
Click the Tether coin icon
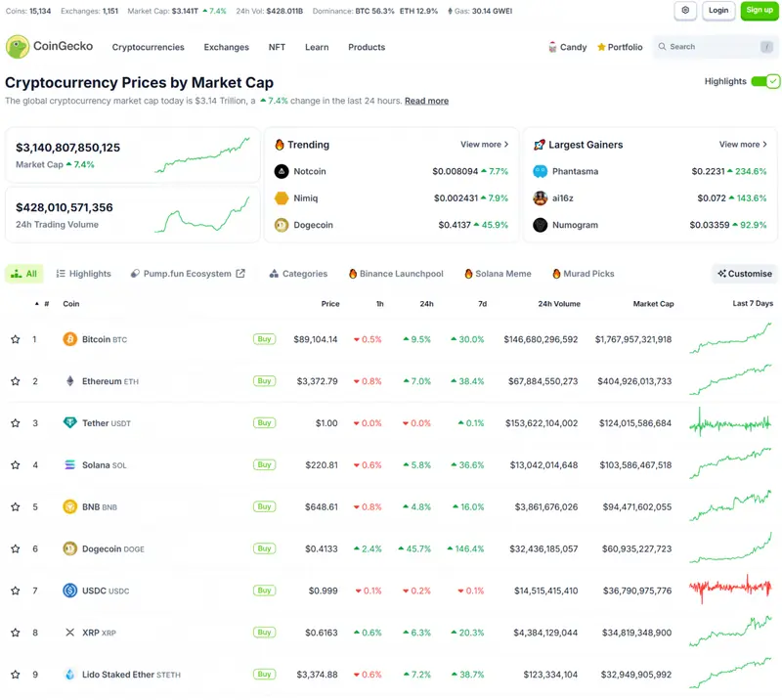click(69, 423)
